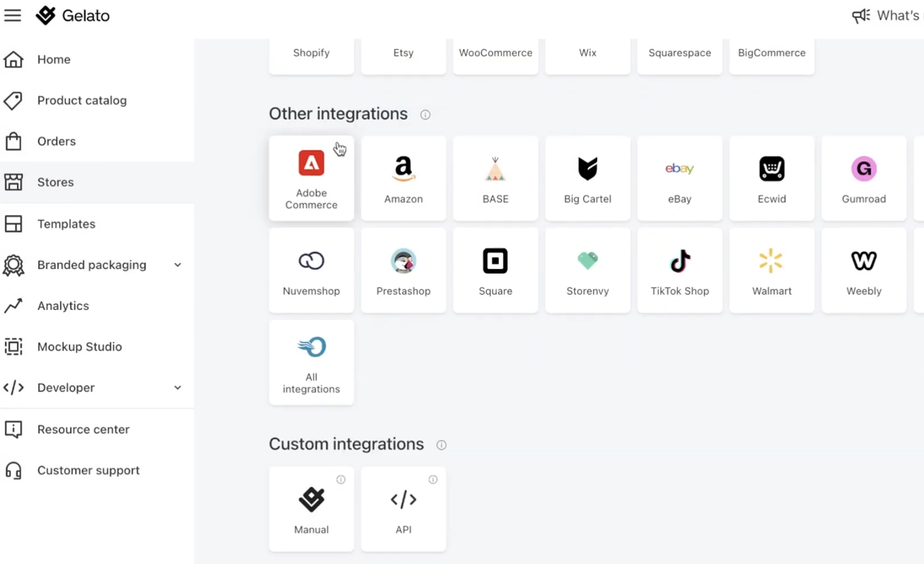
Task: Select the Weebly integration
Action: click(864, 270)
